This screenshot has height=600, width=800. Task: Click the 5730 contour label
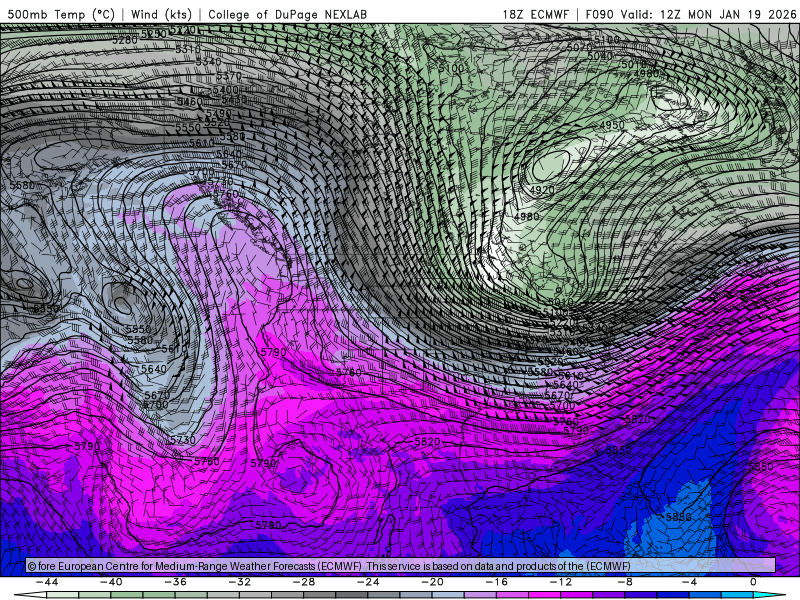click(x=183, y=440)
